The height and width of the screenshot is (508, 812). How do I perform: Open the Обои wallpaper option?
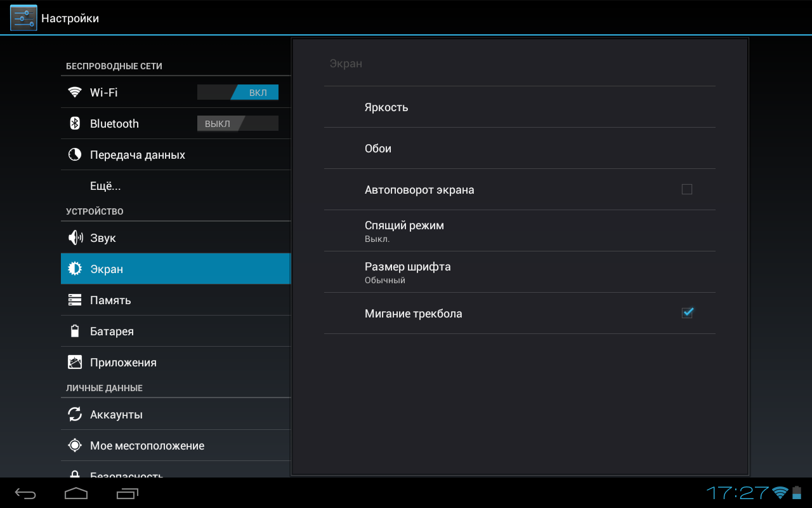click(520, 148)
